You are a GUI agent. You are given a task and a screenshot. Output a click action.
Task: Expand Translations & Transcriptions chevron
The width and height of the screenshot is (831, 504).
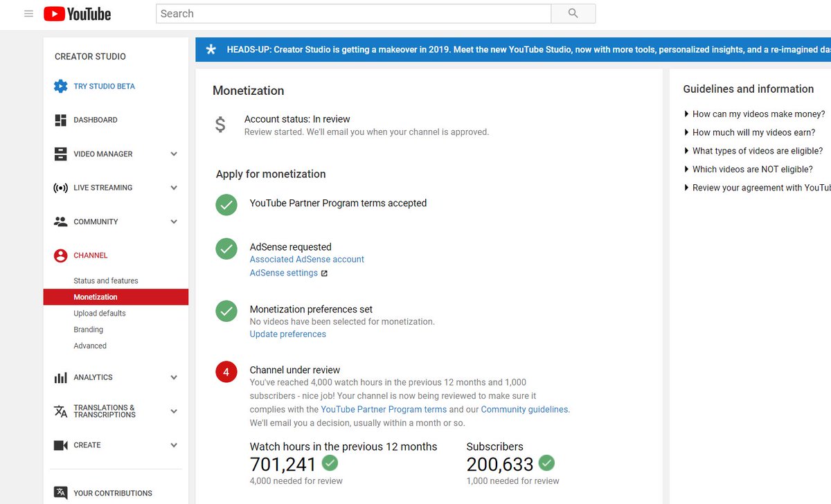[x=174, y=411]
